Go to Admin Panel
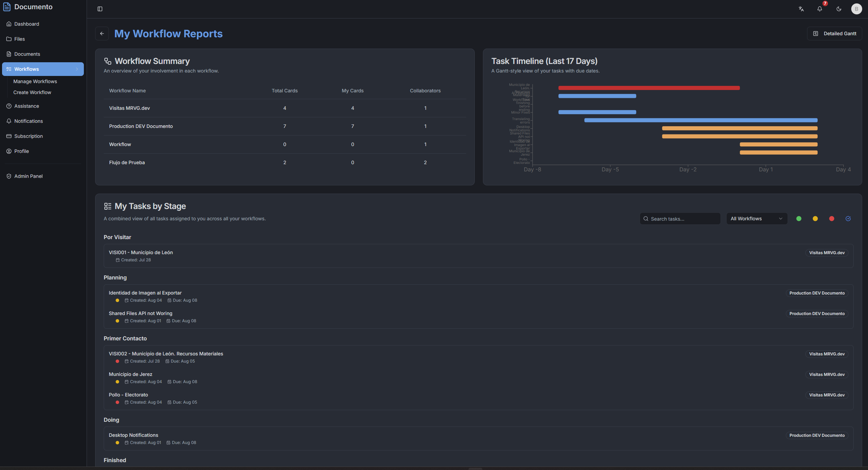The height and width of the screenshot is (470, 868). (28, 176)
